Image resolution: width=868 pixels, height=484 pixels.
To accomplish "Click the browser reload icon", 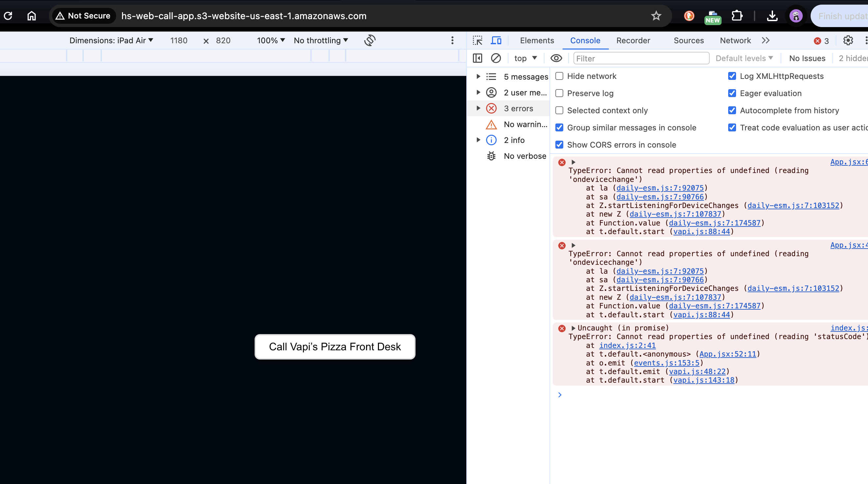I will click(8, 16).
